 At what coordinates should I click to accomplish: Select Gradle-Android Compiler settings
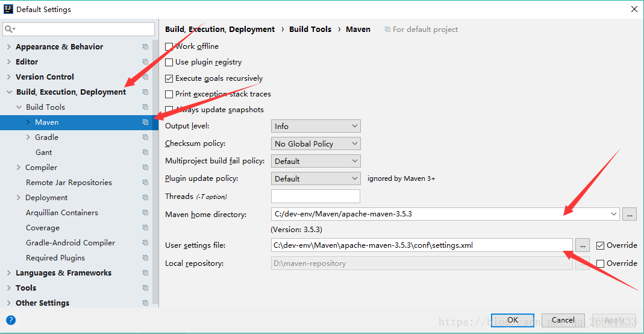(70, 243)
